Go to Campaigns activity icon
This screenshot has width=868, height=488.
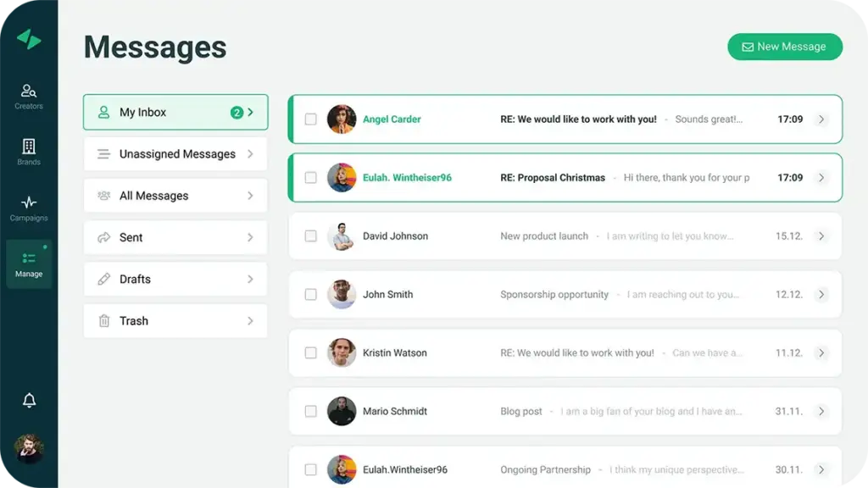29,202
